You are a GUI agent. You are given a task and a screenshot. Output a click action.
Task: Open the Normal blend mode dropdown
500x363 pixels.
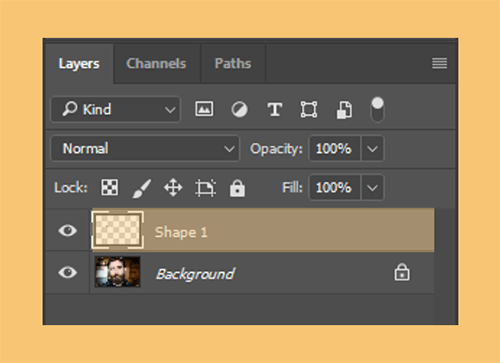click(145, 148)
